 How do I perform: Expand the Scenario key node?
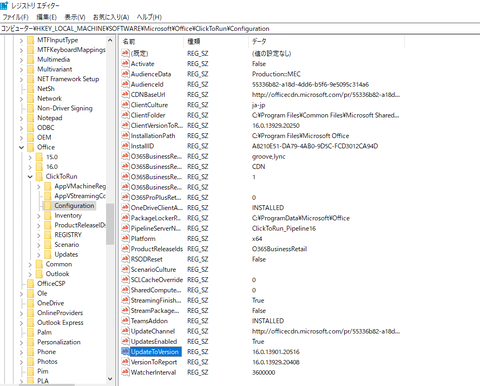point(39,245)
